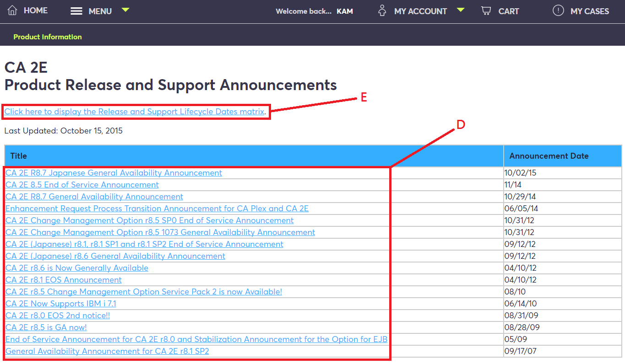Open Change Management Option r8.5 1073 General Availability

(160, 232)
